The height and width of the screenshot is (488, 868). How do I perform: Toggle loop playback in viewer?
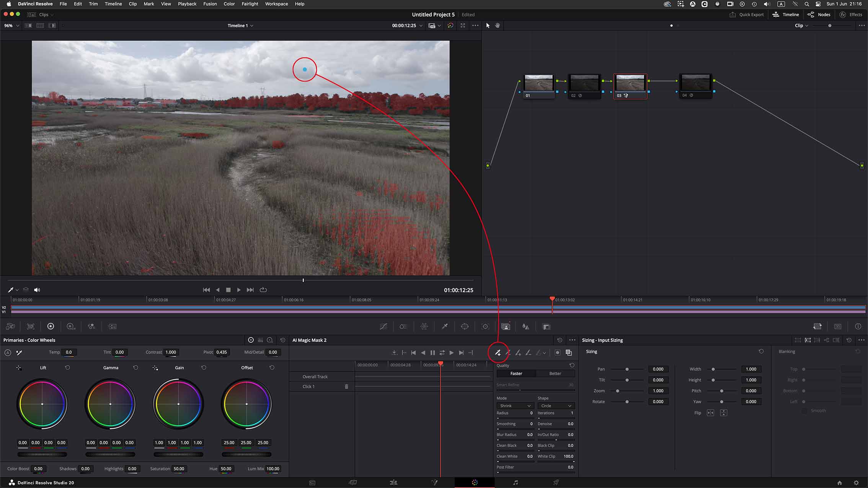[x=263, y=290]
